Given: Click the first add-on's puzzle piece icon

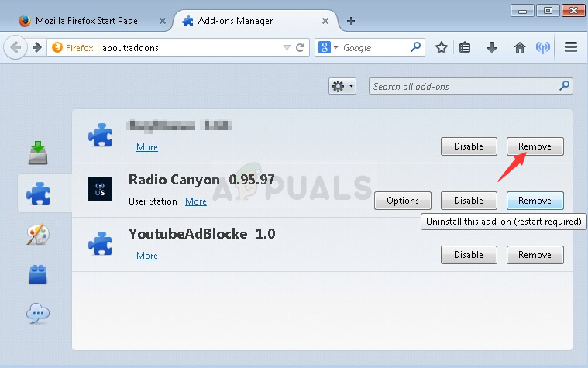Looking at the screenshot, I should [x=100, y=135].
